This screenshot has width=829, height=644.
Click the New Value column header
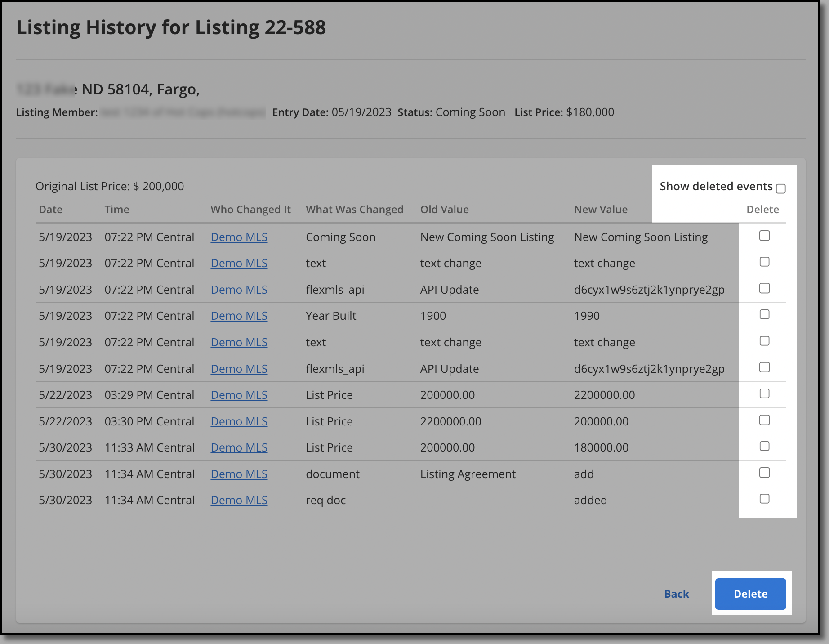601,210
